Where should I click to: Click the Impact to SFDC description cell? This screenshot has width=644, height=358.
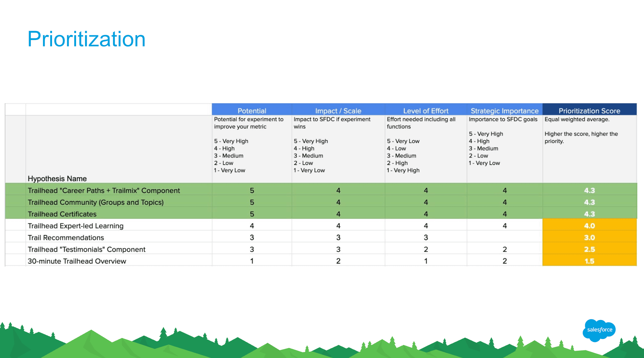tap(338, 149)
